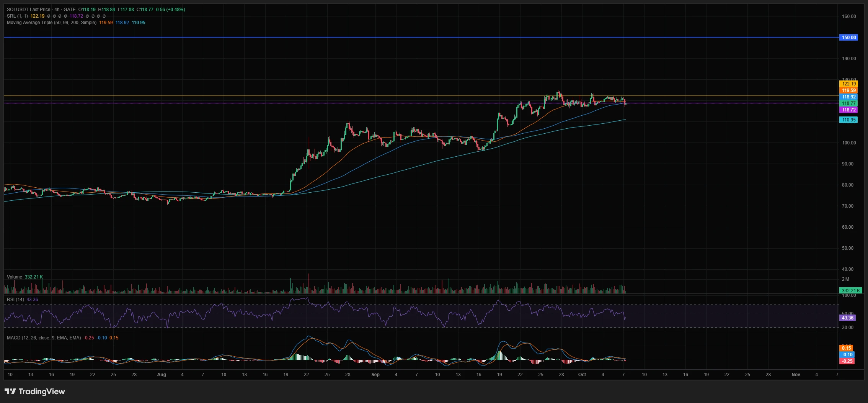Click the Sep label on time axis
The width and height of the screenshot is (868, 403).
pyautogui.click(x=375, y=375)
